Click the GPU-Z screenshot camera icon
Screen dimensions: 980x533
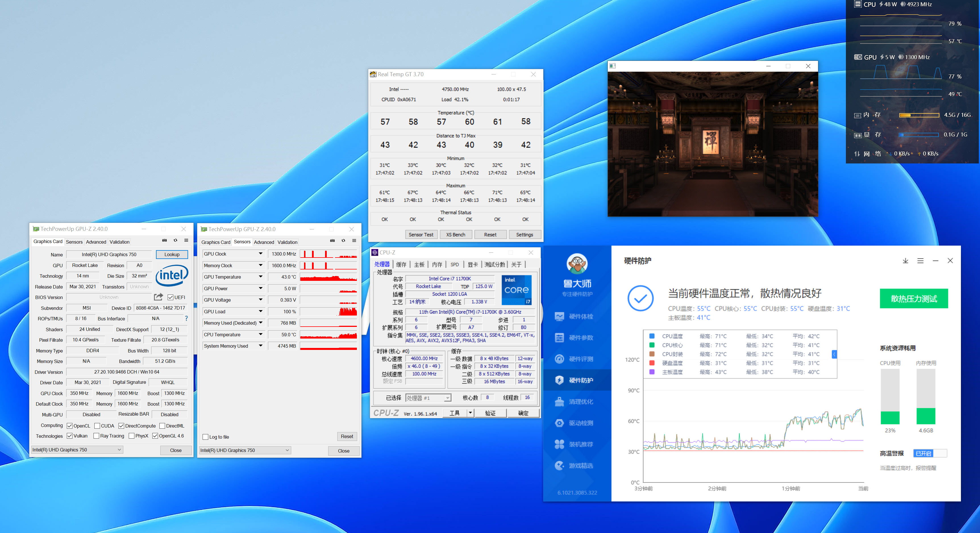tap(164, 240)
